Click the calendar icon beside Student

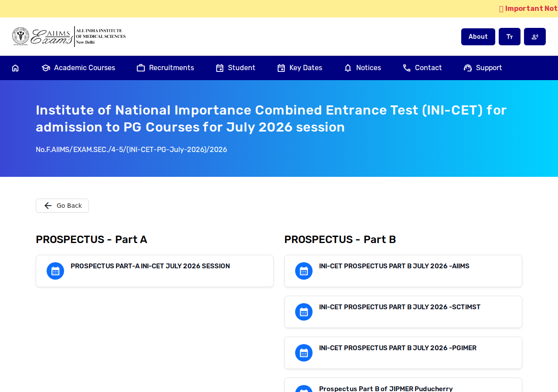[220, 68]
